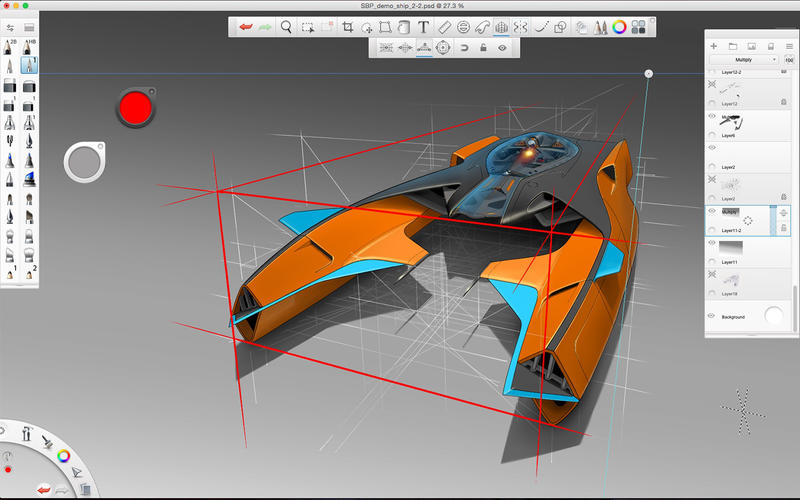The image size is (800, 500).
Task: Select the Ruler tool
Action: (445, 28)
